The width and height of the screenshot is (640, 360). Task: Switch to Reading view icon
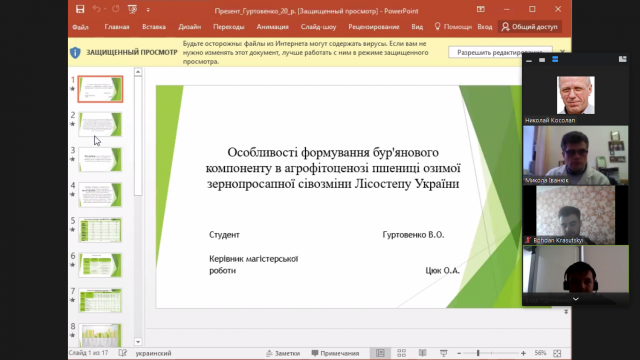pyautogui.click(x=422, y=353)
